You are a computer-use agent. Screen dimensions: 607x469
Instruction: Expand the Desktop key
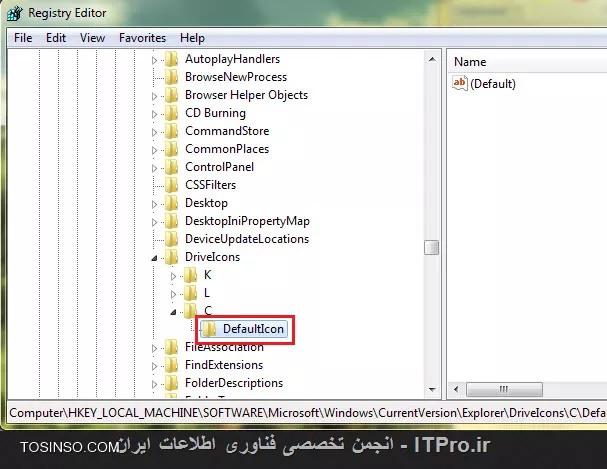[x=154, y=204]
